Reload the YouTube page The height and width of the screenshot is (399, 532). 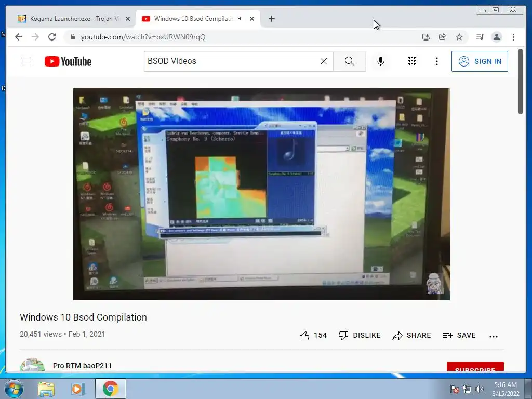[x=52, y=37]
